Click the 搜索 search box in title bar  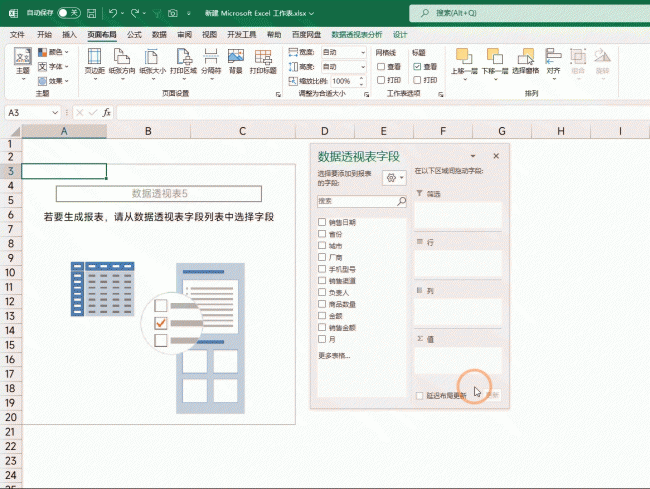pos(529,13)
